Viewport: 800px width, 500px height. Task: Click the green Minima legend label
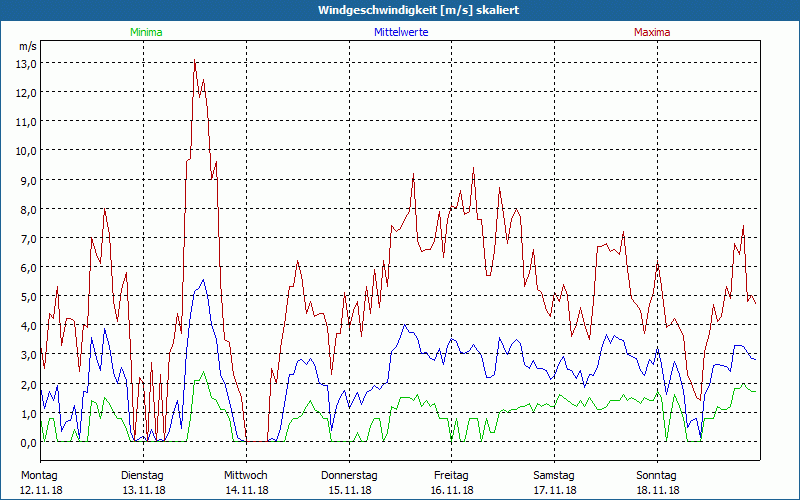tap(145, 32)
